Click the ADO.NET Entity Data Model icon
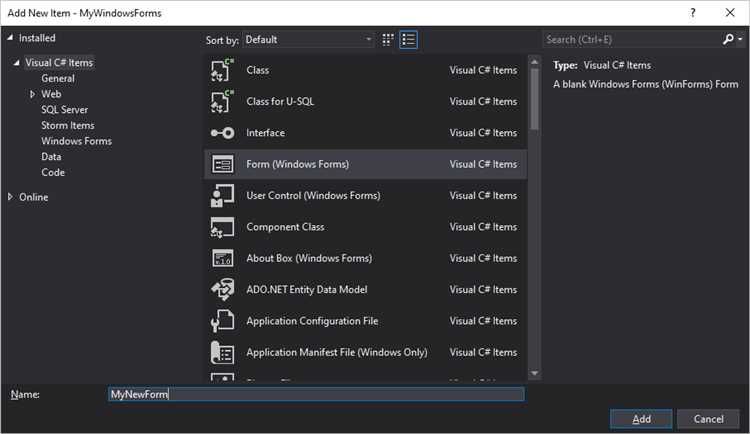This screenshot has height=434, width=750. pos(221,290)
